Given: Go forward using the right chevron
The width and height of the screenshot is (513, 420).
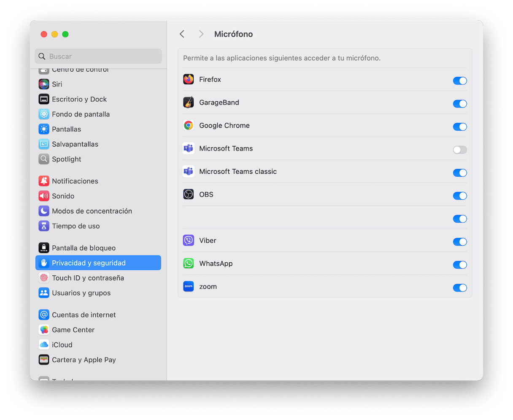Looking at the screenshot, I should point(201,34).
